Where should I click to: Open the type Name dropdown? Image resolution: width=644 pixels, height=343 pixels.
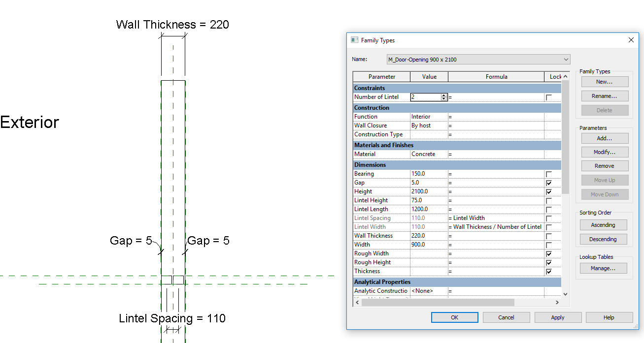tap(566, 60)
